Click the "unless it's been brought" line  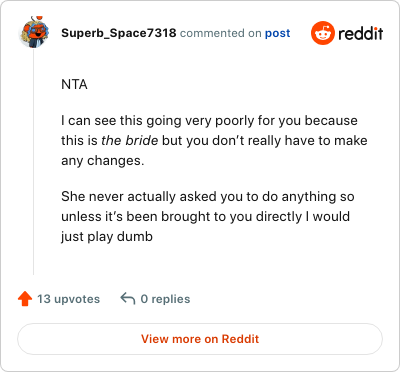206,217
